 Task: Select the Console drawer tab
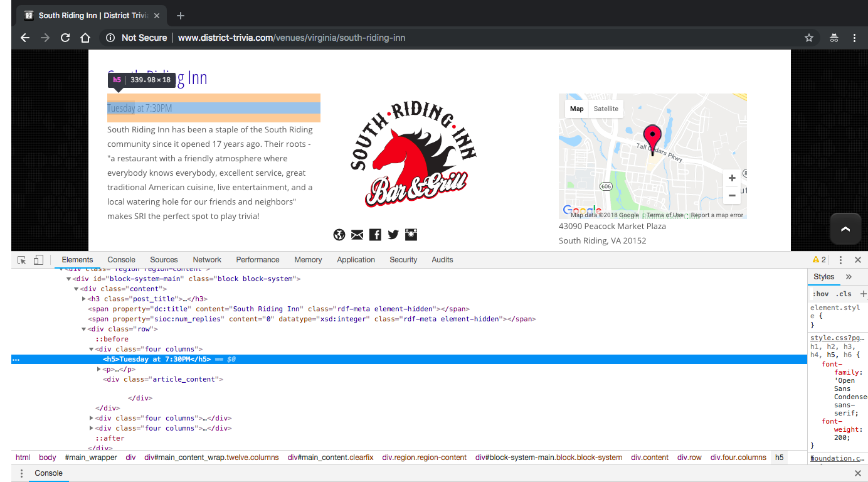(x=49, y=473)
